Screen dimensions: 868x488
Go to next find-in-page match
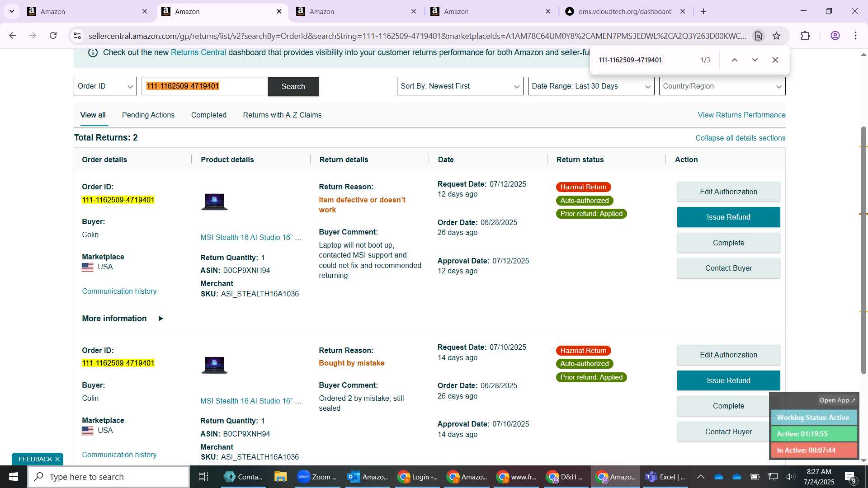pos(755,60)
